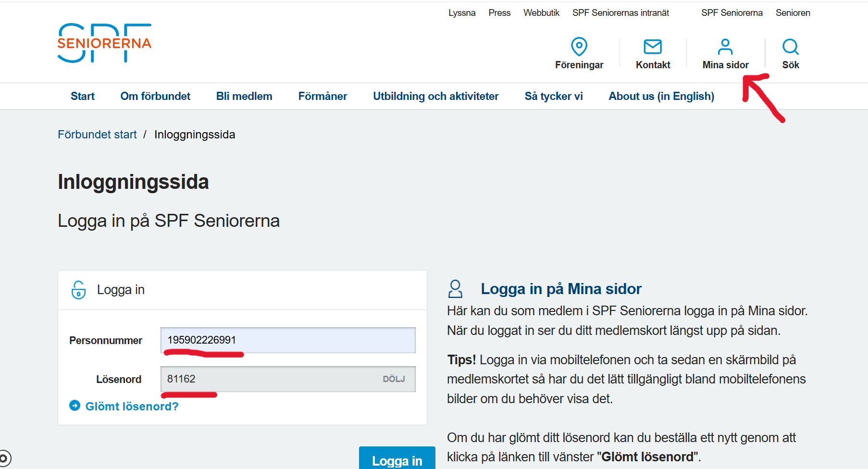Click the Sök magnifier icon
This screenshot has height=469, width=868.
[791, 47]
